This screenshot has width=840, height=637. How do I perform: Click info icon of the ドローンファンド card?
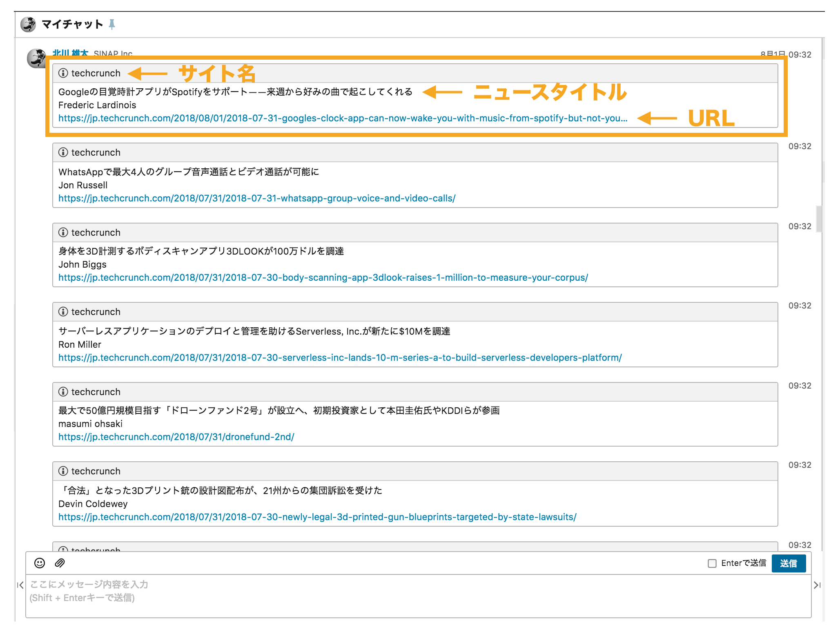click(x=63, y=392)
